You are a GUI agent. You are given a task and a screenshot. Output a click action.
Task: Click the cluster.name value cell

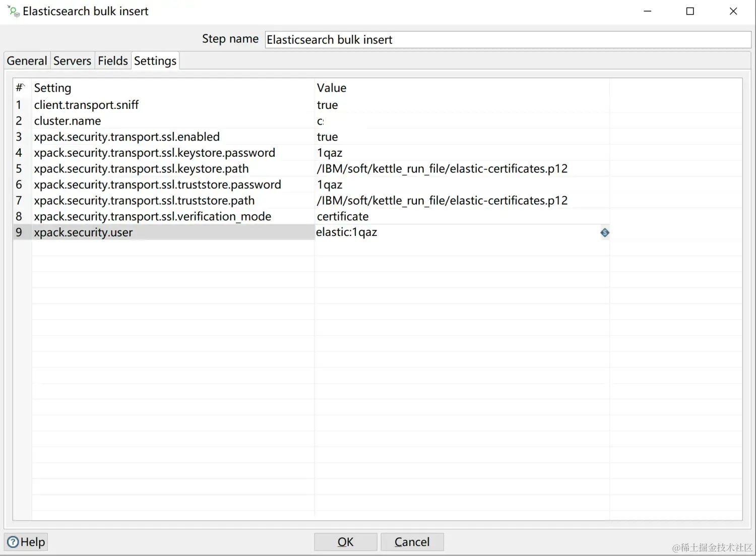pyautogui.click(x=462, y=121)
